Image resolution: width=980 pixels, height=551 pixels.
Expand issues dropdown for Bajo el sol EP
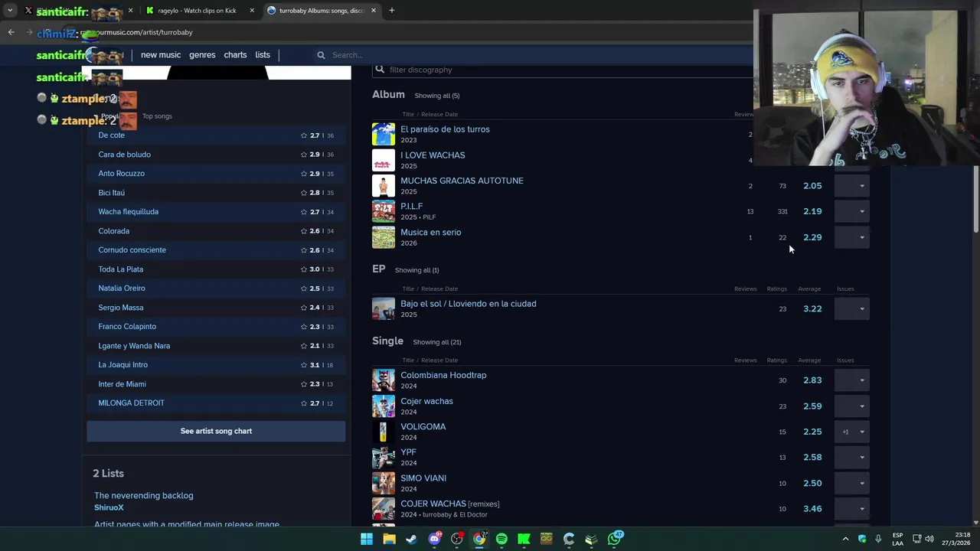pyautogui.click(x=851, y=309)
